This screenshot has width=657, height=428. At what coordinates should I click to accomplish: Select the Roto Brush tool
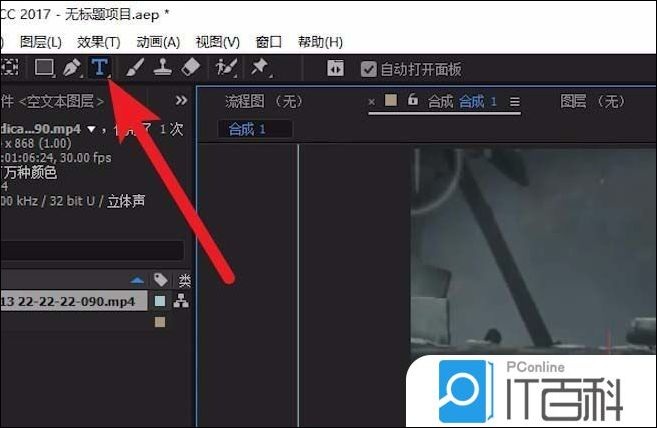(x=226, y=67)
